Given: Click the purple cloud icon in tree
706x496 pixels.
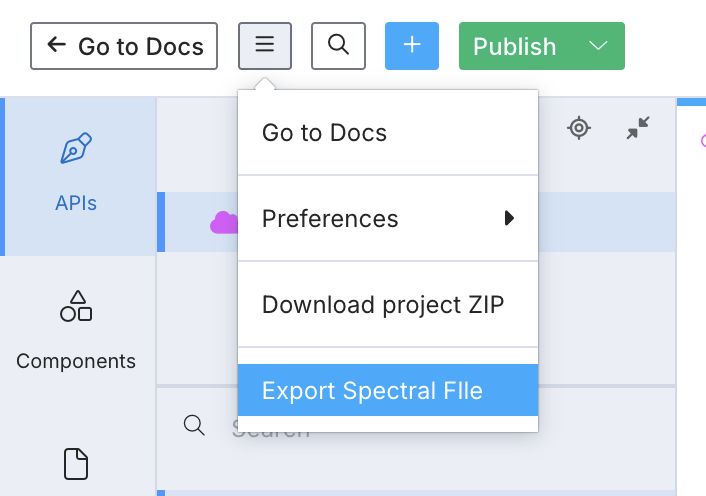Looking at the screenshot, I should click(224, 222).
